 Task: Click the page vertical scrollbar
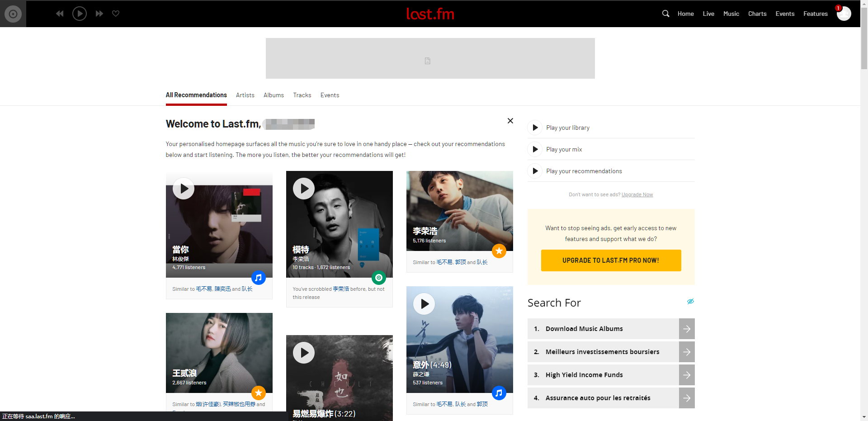[x=864, y=38]
